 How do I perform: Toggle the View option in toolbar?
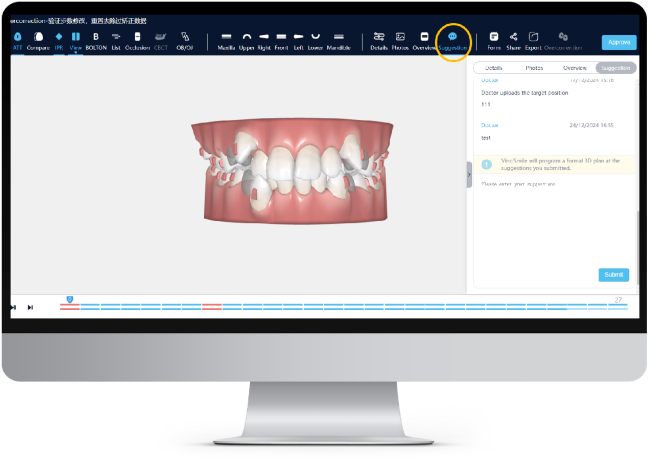75,39
